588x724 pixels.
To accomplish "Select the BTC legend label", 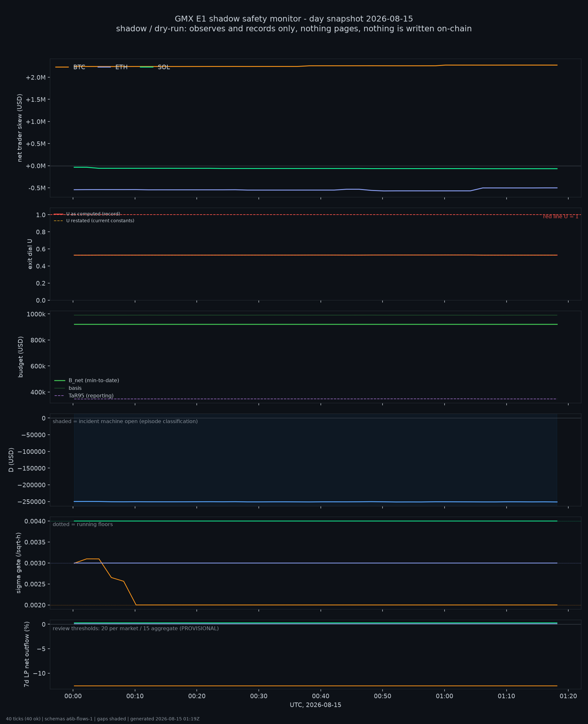I will [x=79, y=67].
